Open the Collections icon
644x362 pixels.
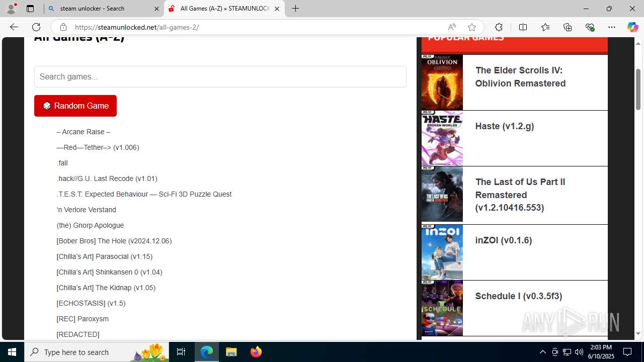568,27
